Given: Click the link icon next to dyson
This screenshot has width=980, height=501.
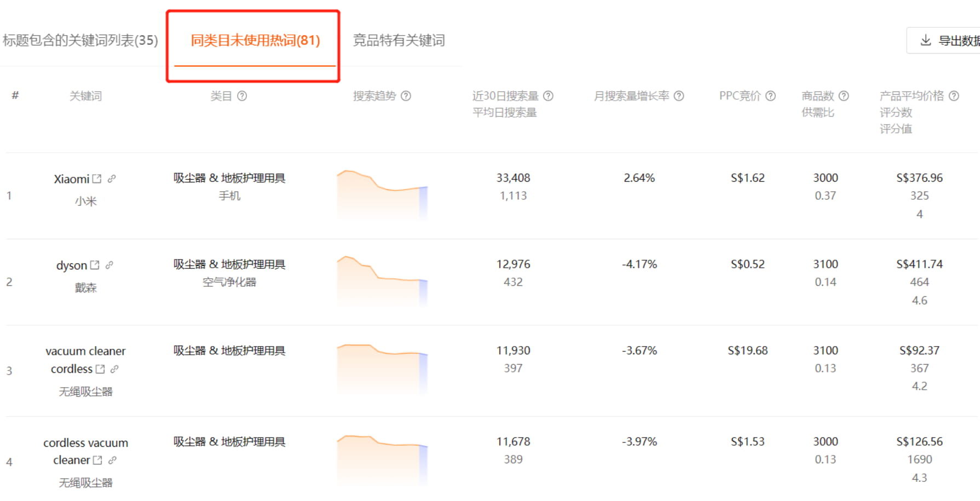Looking at the screenshot, I should tap(109, 264).
